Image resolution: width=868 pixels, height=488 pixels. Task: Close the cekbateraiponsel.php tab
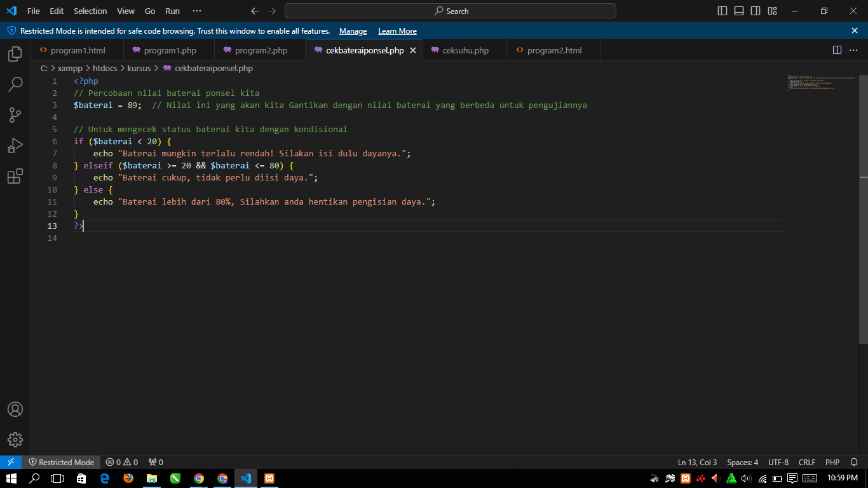click(x=412, y=50)
